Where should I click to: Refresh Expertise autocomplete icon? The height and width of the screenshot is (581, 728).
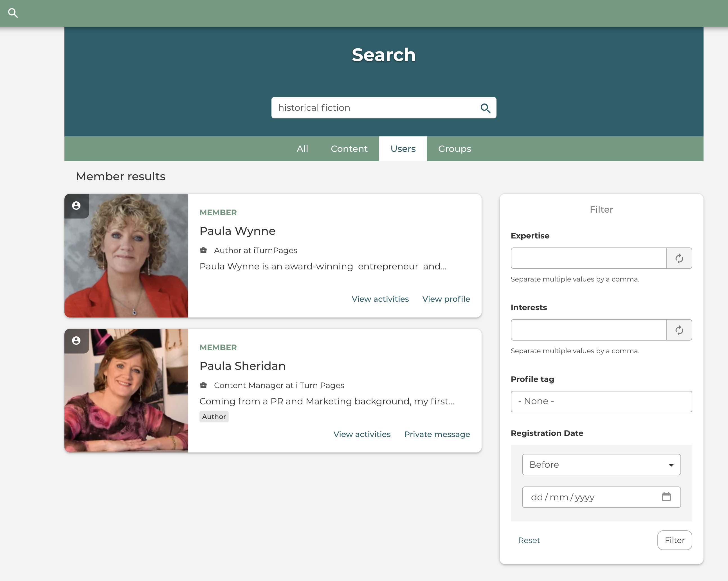pos(679,258)
